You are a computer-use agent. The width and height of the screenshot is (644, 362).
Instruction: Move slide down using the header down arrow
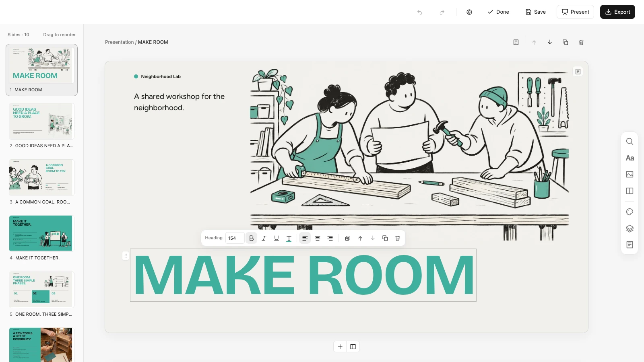(x=550, y=42)
